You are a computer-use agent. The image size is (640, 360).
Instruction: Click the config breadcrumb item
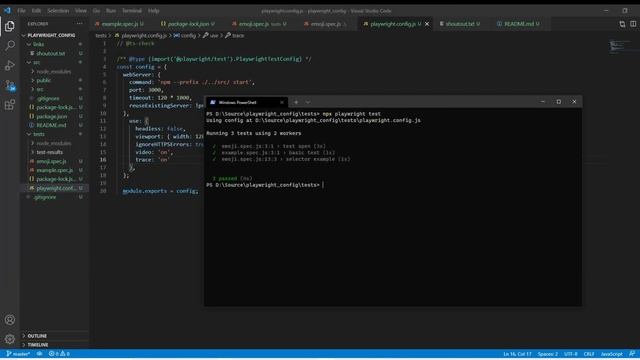point(185,36)
